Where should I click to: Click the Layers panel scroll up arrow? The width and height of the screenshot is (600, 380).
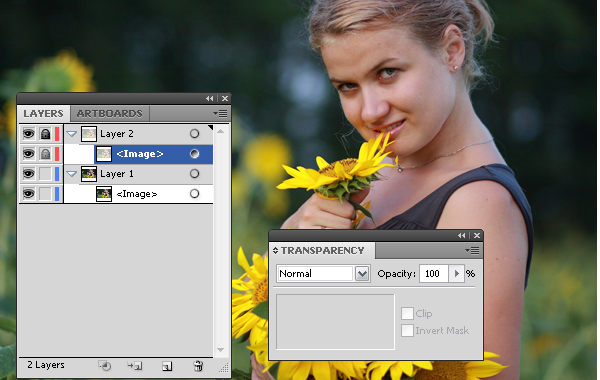pos(220,131)
